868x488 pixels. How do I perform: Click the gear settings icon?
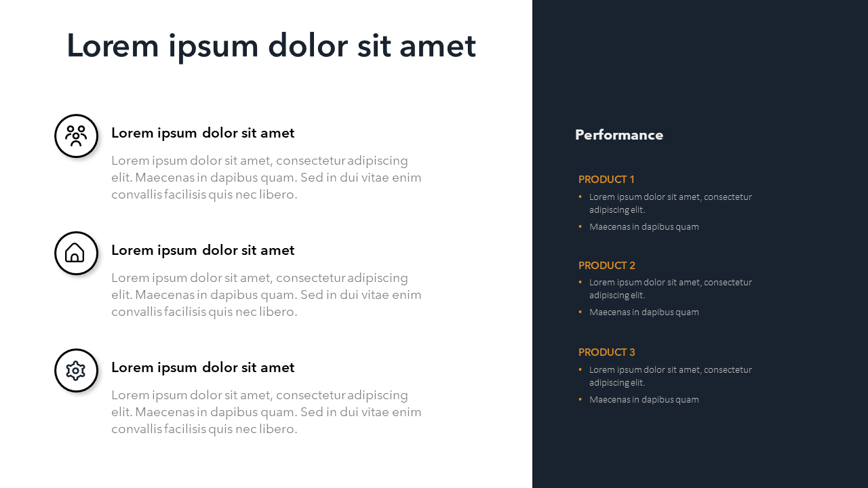click(x=76, y=370)
